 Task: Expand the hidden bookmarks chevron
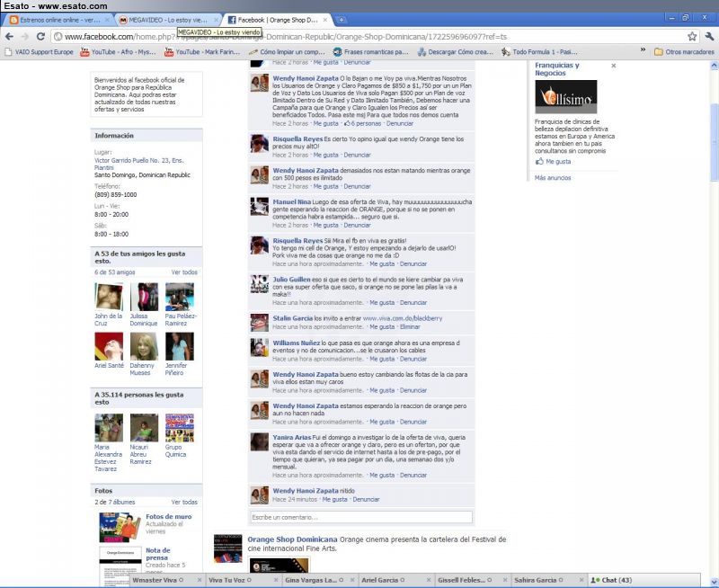[643, 50]
